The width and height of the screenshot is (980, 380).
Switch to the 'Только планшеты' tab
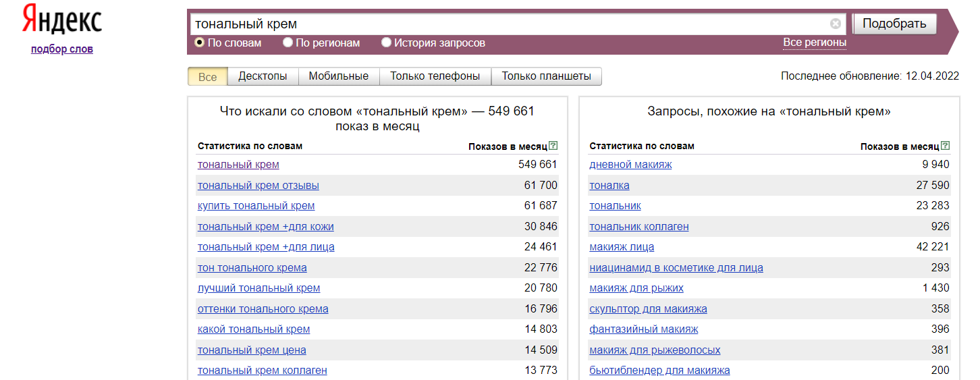tap(546, 76)
